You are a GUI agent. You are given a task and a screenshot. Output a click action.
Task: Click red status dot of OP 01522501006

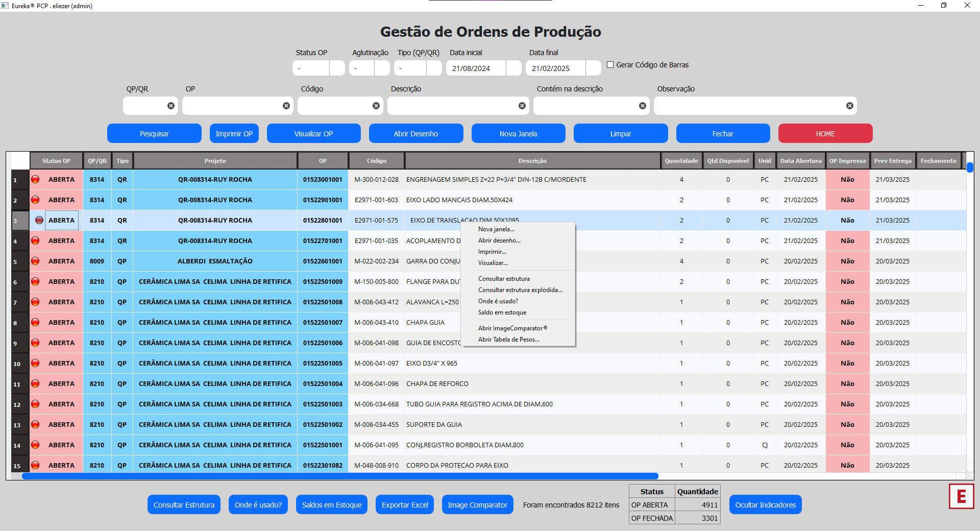pyautogui.click(x=35, y=343)
